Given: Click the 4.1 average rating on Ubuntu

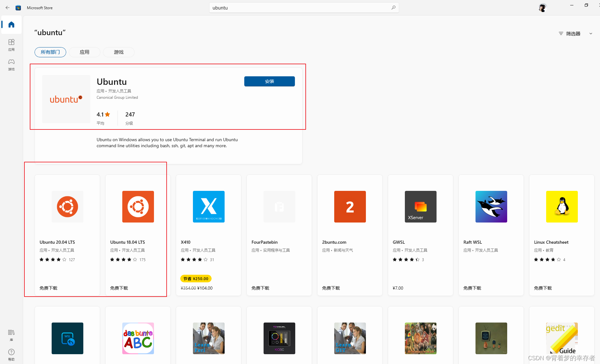Looking at the screenshot, I should [x=103, y=114].
